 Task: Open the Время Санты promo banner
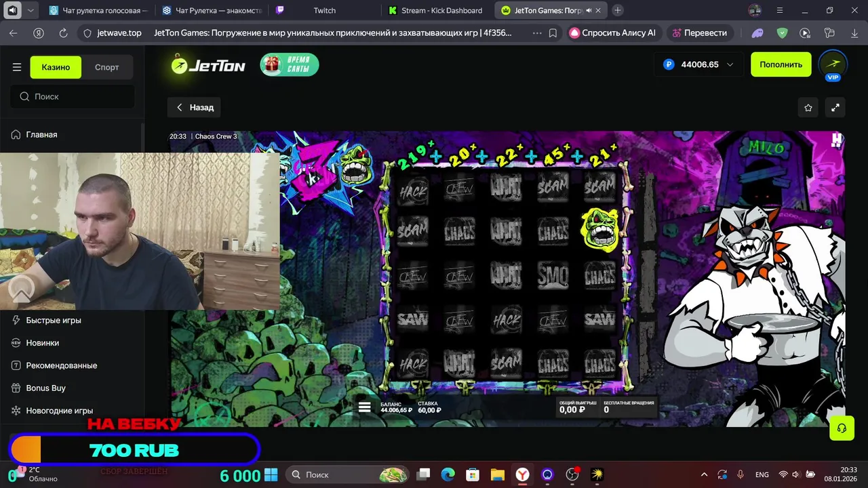pos(290,64)
